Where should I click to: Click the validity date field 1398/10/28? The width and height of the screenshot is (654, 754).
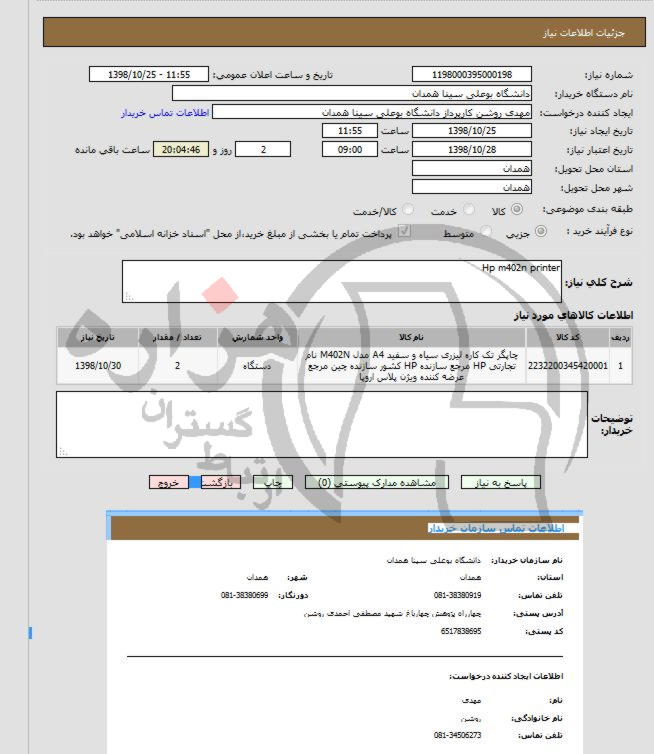(x=472, y=150)
